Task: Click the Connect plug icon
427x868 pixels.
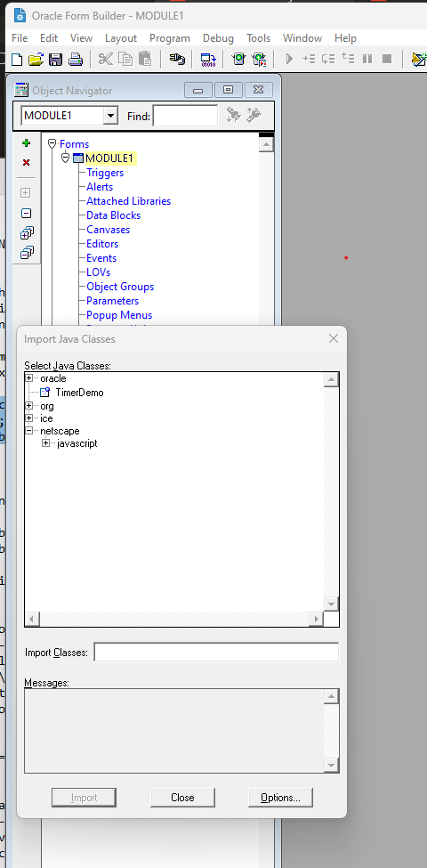Action: (177, 59)
